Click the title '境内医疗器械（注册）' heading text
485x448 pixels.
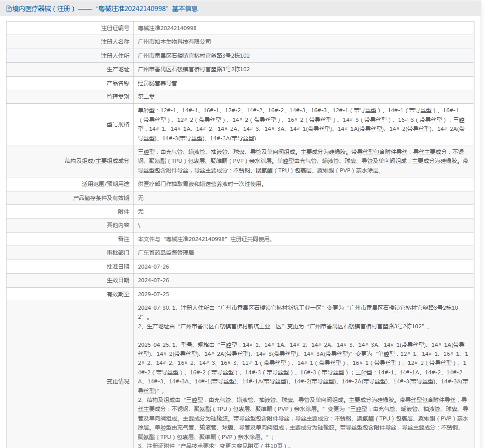44,9
